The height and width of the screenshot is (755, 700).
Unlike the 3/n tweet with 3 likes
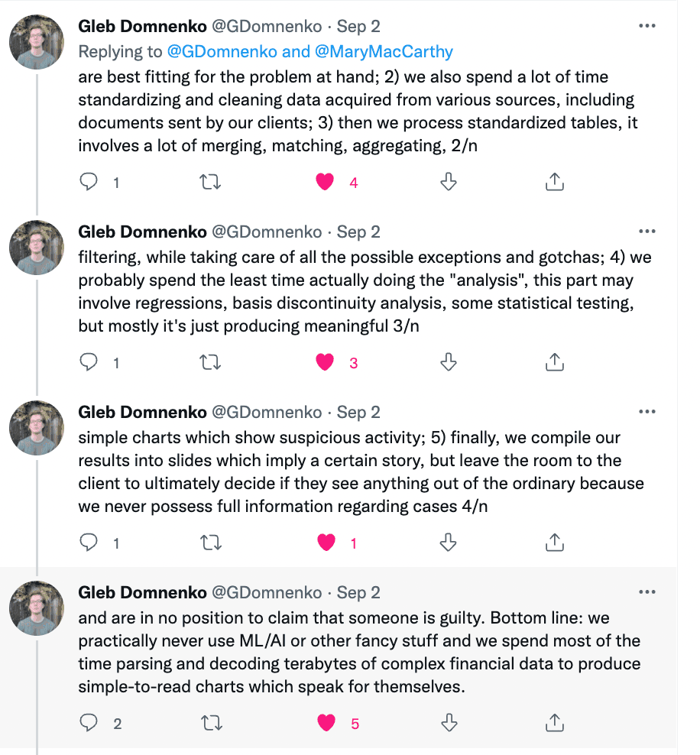point(326,362)
